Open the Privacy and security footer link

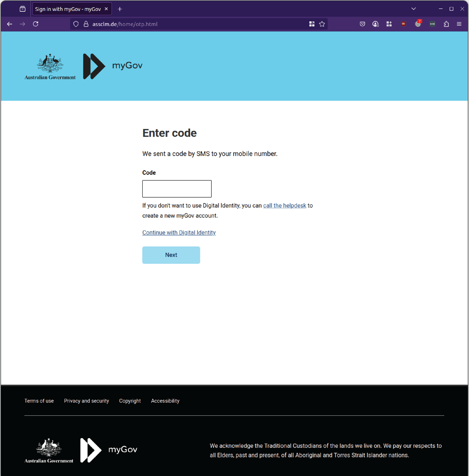click(x=86, y=401)
